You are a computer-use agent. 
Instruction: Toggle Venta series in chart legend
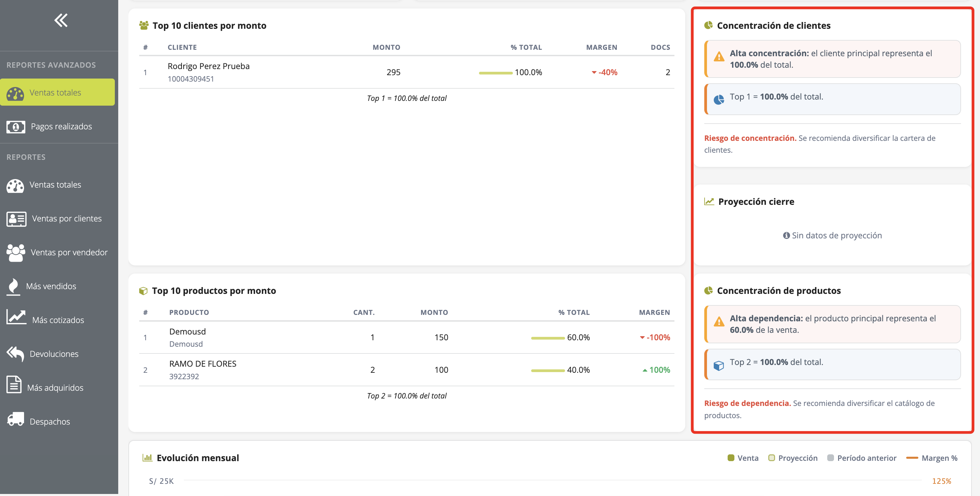tap(743, 458)
